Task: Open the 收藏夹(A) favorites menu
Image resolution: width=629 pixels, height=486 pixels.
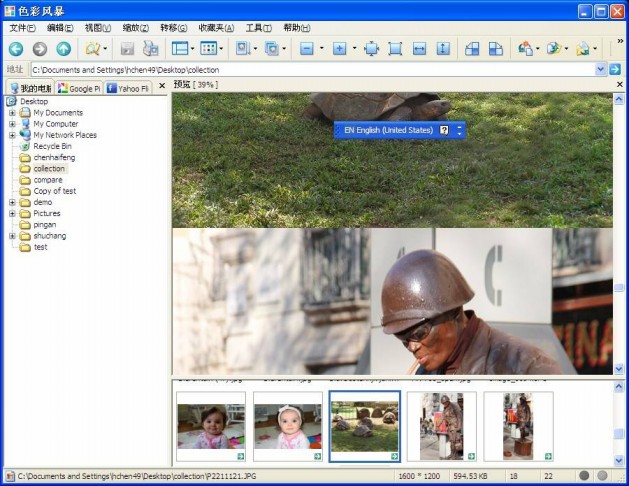Action: (216, 27)
